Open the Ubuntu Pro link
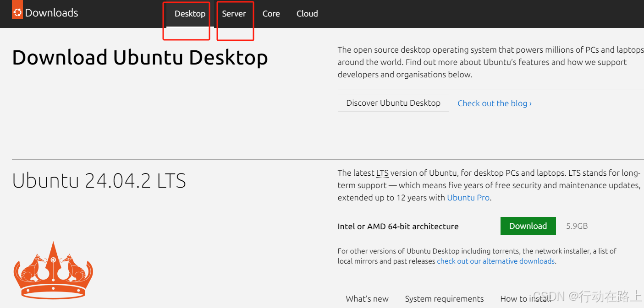This screenshot has height=308, width=644. coord(468,198)
